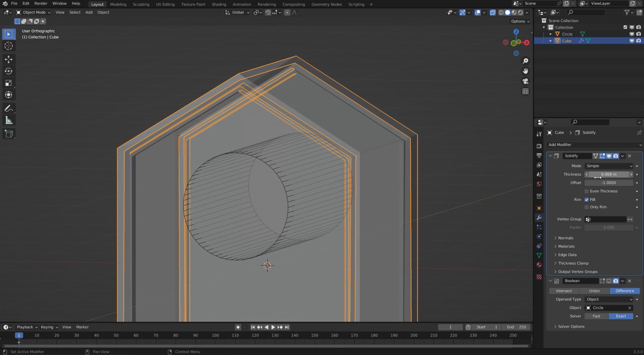Open the Material properties tab
This screenshot has height=355, width=644.
tap(539, 265)
